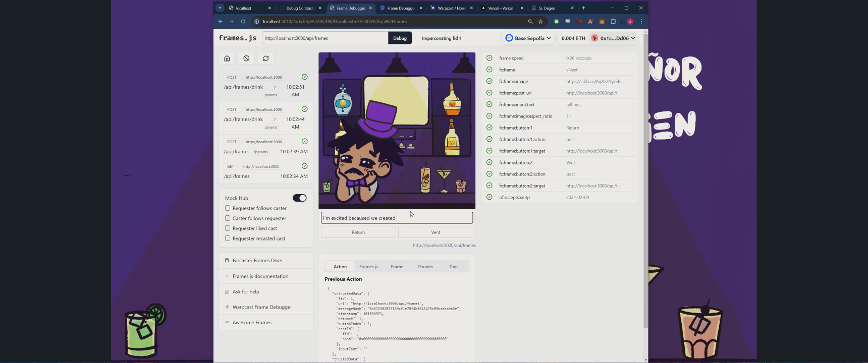Image resolution: width=868 pixels, height=363 pixels.
Task: Open the 0x1c...Dd06 wallet account dropdown
Action: (613, 38)
